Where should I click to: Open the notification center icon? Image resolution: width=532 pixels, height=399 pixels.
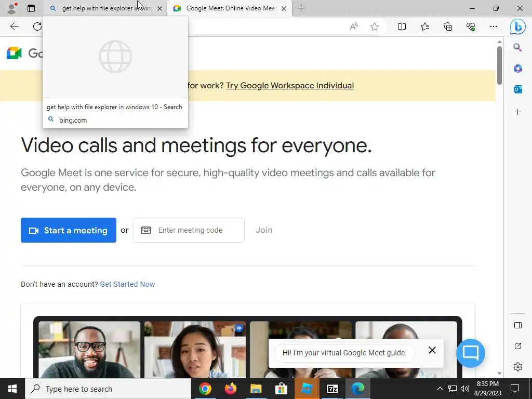[x=515, y=389]
